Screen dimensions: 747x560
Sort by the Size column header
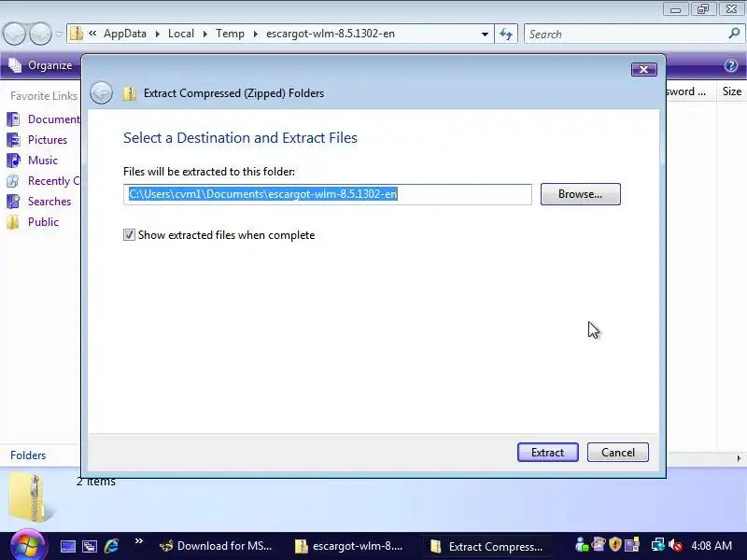click(732, 91)
